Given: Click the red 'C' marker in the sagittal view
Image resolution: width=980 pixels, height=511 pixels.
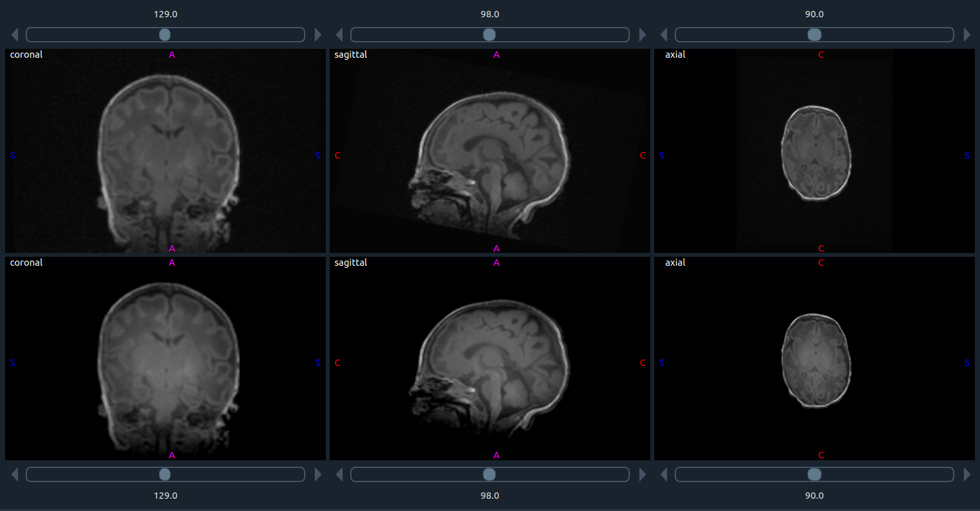Looking at the screenshot, I should (338, 155).
